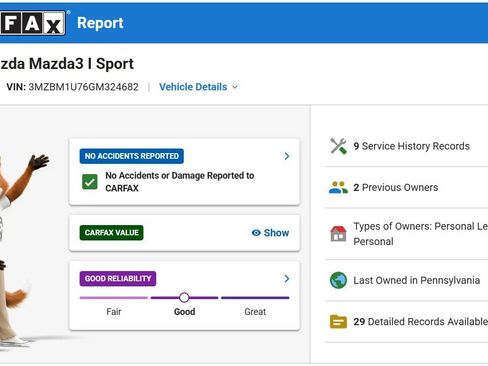Click the VIN number 3MZBM1U76GM324682
This screenshot has height=366, width=488.
[83, 87]
